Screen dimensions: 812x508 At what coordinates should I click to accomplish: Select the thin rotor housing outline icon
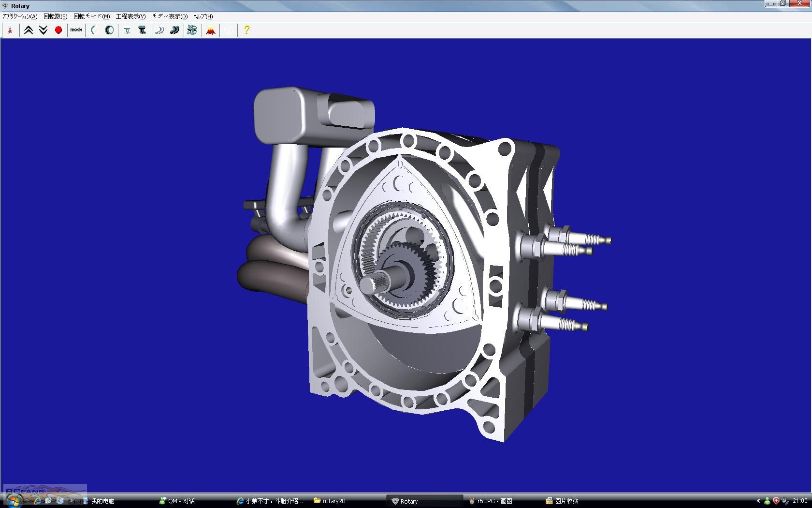coord(95,30)
